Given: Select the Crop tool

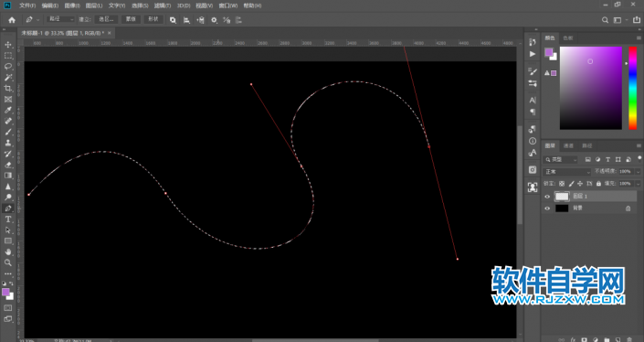Looking at the screenshot, I should (8, 89).
